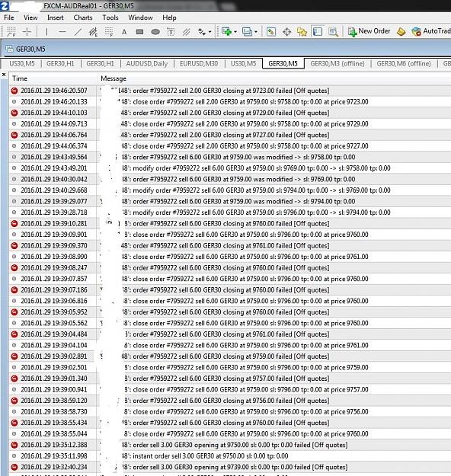The height and width of the screenshot is (476, 451).
Task: Expand the arrows tool dropdown arrow
Action: (x=210, y=31)
